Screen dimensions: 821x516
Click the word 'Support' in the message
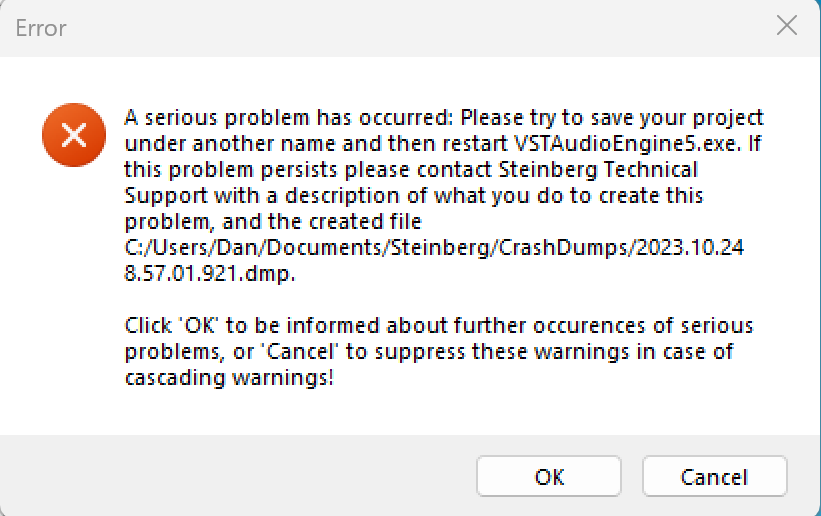[x=160, y=195]
